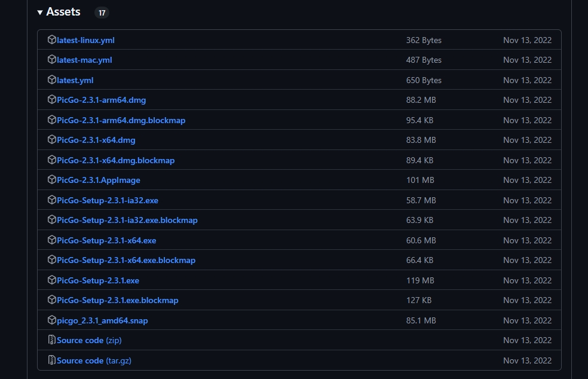Viewport: 588px width, 379px height.
Task: Click PicGo-Setup-2.3.1-x64.exe.blockmap link
Action: [126, 260]
